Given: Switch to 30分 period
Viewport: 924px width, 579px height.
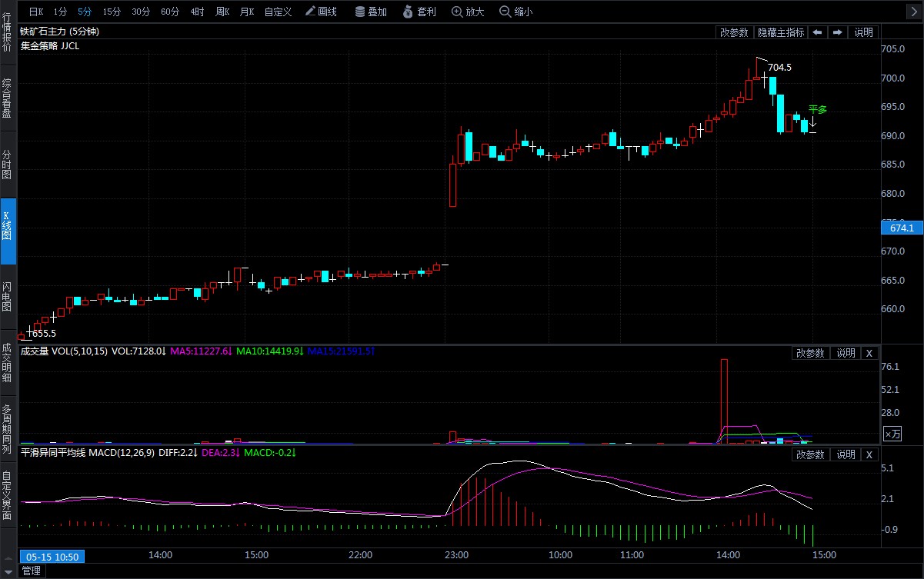Looking at the screenshot, I should [x=141, y=12].
